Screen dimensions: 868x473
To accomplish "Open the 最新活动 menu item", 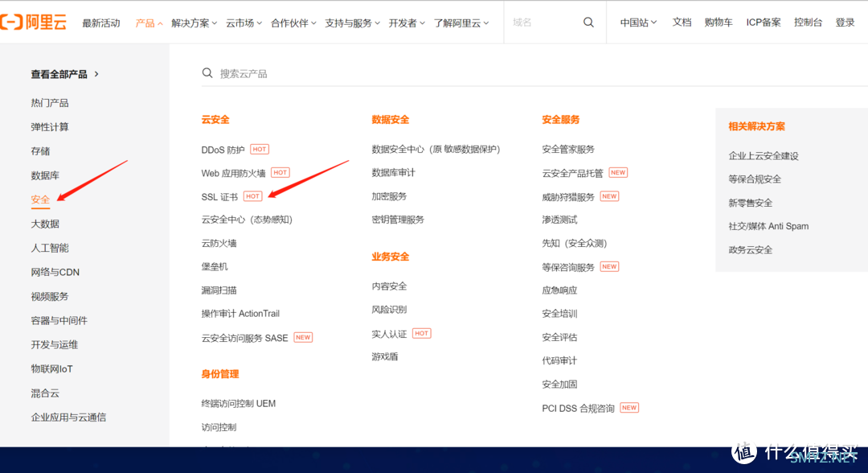I will (100, 23).
